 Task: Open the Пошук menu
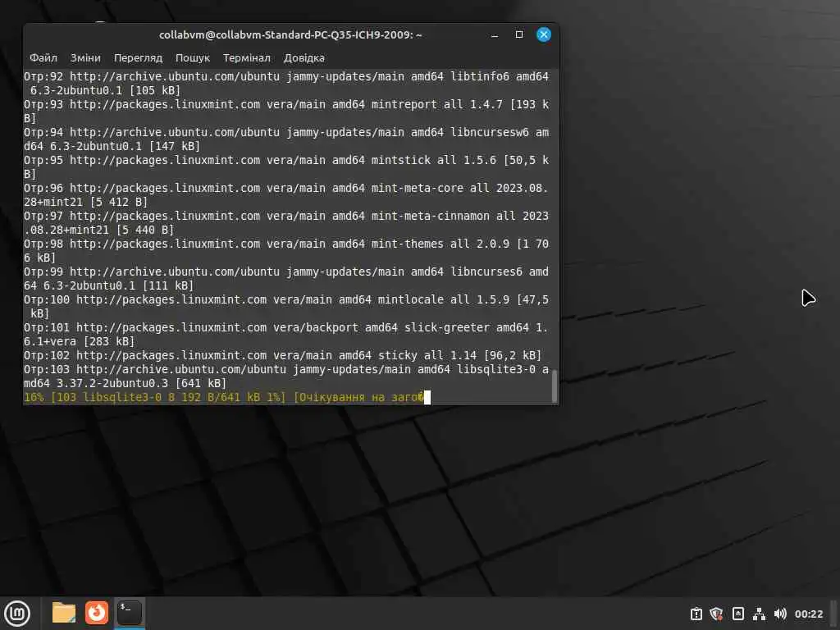tap(192, 58)
